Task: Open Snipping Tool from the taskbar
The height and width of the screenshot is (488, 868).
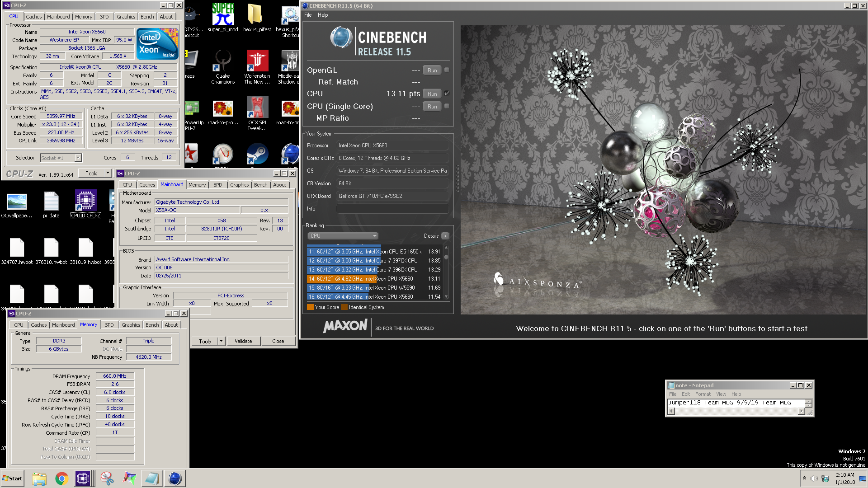Action: pyautogui.click(x=107, y=479)
